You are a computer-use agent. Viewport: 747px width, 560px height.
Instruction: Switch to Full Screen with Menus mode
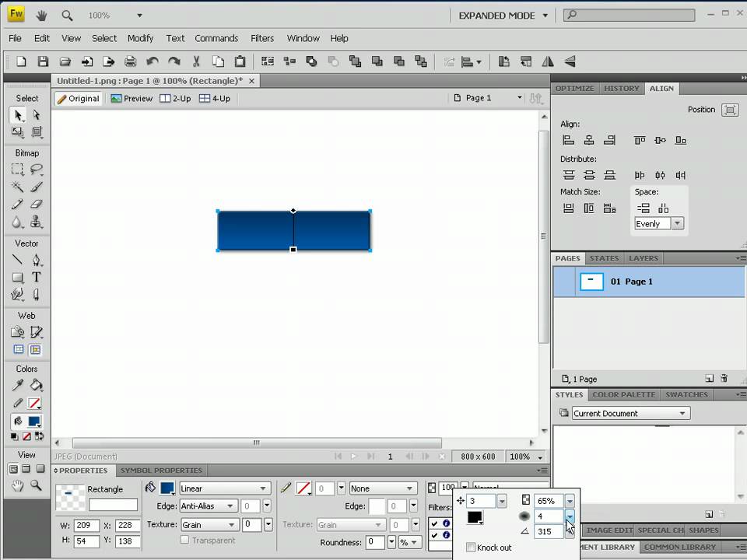click(26, 469)
